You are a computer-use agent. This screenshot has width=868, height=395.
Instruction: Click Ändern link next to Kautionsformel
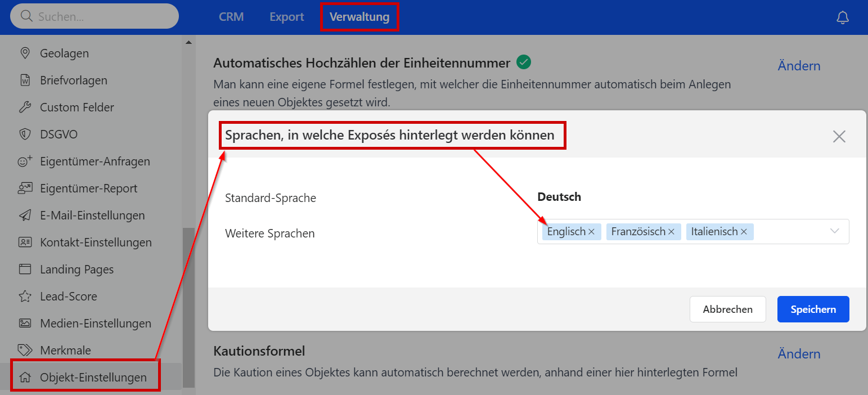click(799, 354)
